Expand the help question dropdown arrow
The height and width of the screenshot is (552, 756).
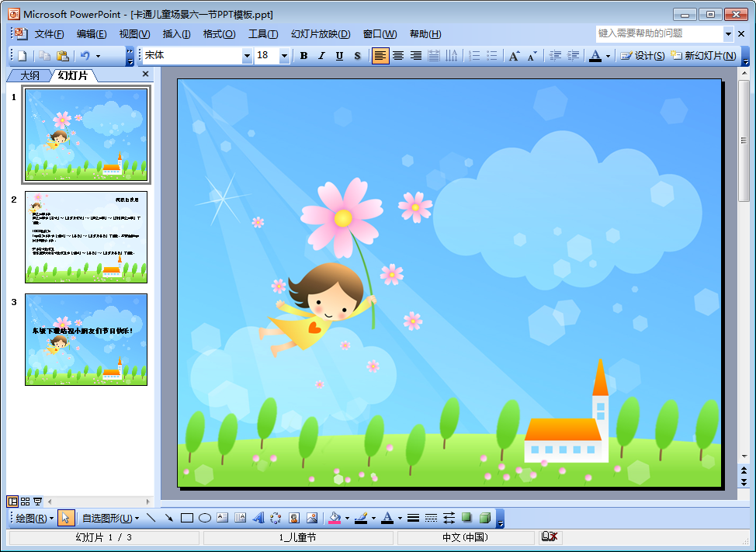click(728, 33)
